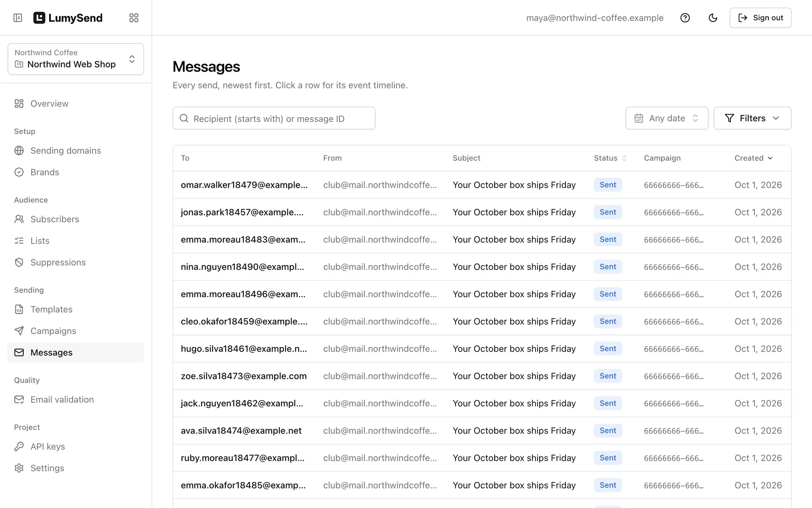The width and height of the screenshot is (812, 508).
Task: Select the Messages envelope icon
Action: tap(19, 353)
